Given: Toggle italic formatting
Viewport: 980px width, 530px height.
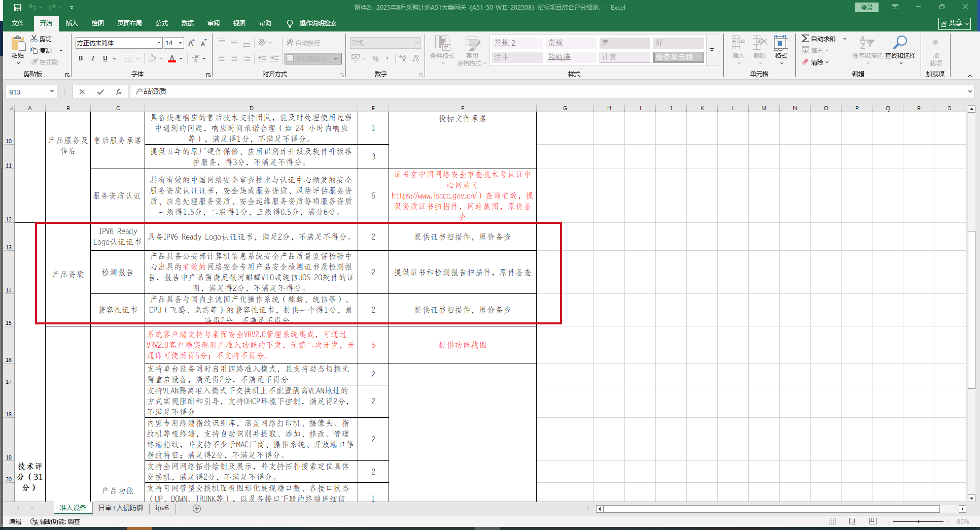Looking at the screenshot, I should [x=93, y=58].
